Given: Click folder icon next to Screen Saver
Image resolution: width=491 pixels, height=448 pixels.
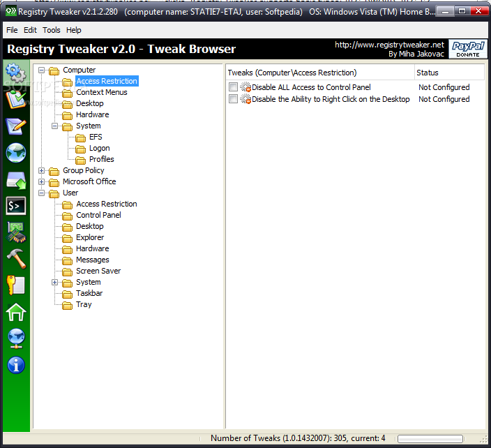Looking at the screenshot, I should (67, 272).
